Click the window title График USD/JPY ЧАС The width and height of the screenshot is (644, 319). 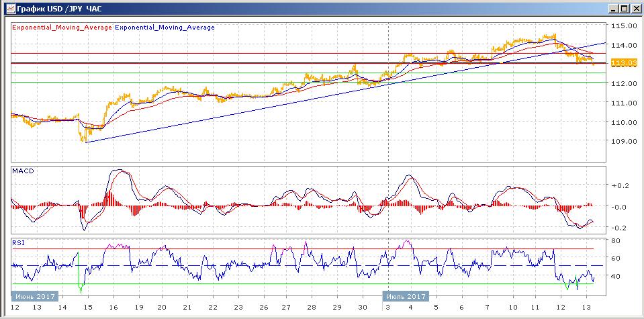pyautogui.click(x=60, y=8)
